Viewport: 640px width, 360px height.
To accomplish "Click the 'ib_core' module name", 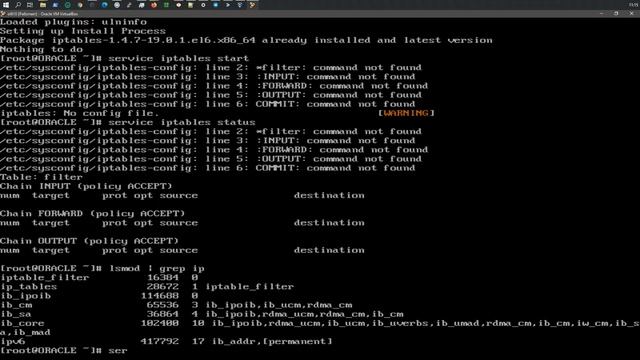I will 22,323.
